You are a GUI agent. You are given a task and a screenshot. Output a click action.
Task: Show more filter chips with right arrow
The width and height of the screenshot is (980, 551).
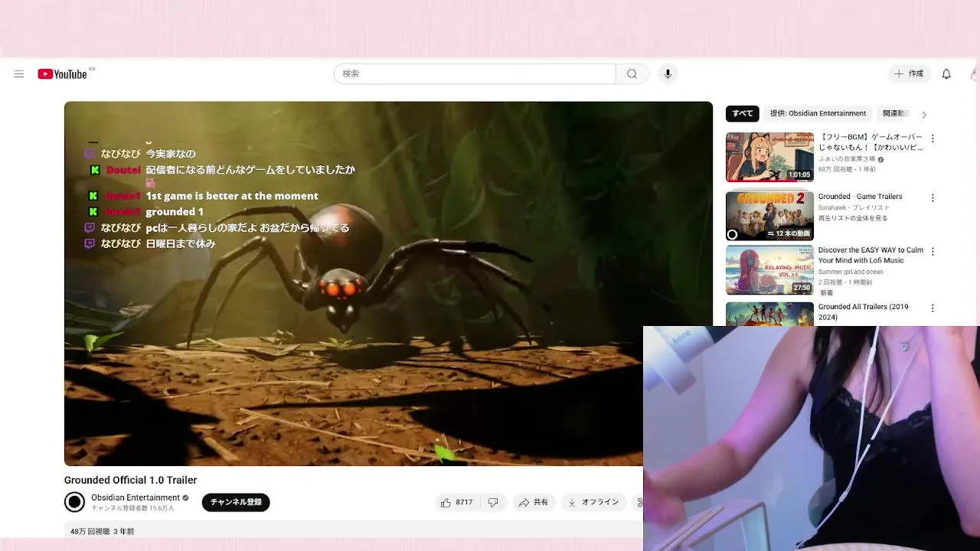click(924, 114)
